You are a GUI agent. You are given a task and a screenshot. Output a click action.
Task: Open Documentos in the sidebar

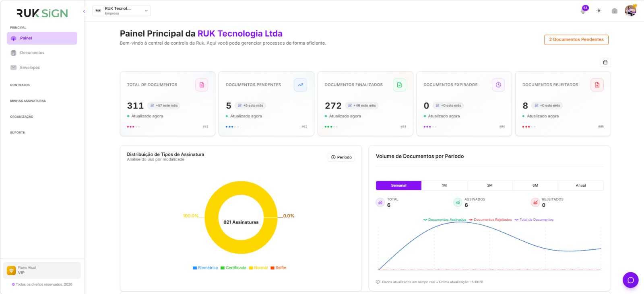pos(42,53)
